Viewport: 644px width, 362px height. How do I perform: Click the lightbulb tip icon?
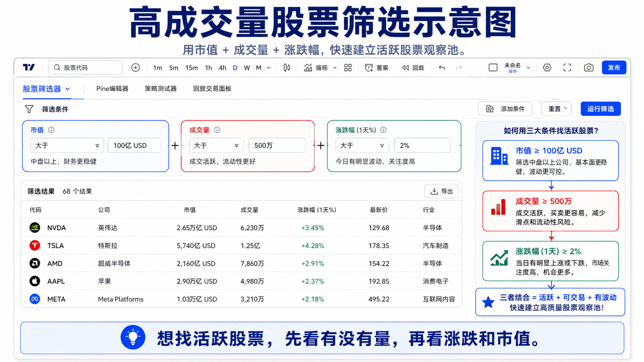[133, 337]
